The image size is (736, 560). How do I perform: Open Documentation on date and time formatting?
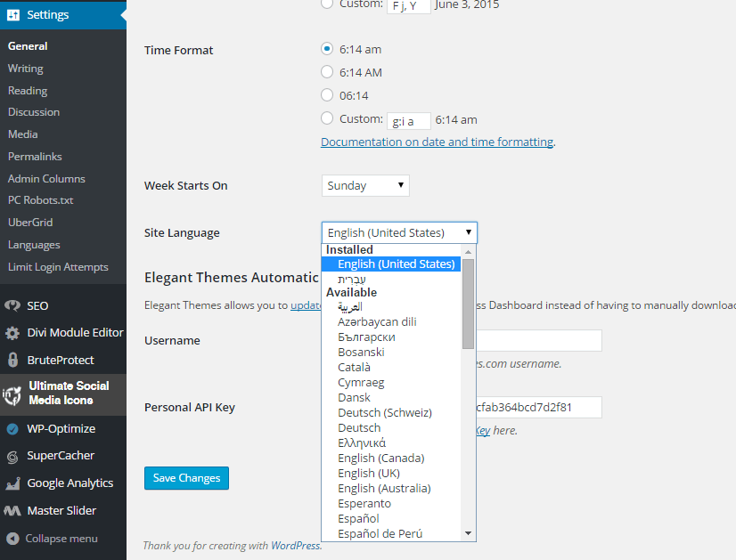pyautogui.click(x=437, y=142)
